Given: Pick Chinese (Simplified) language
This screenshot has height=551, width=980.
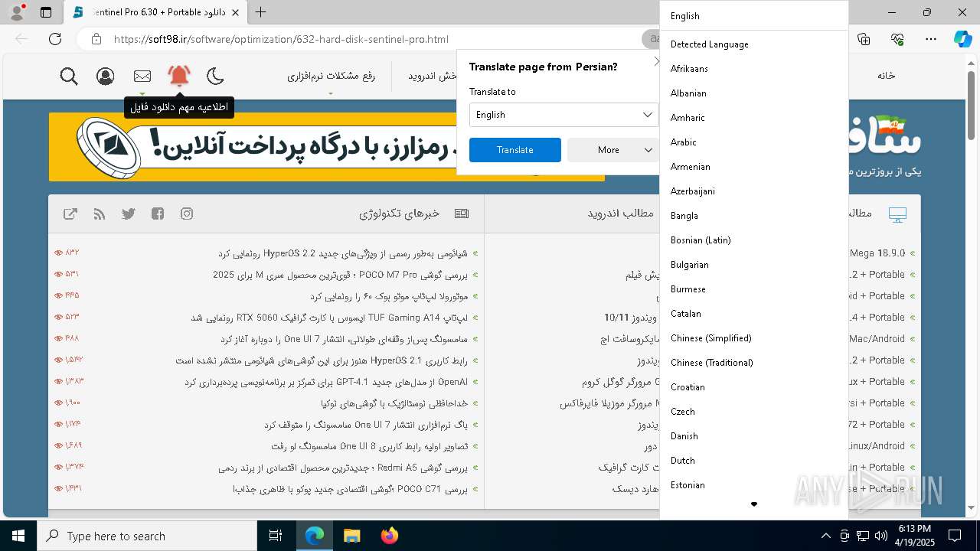Looking at the screenshot, I should [x=754, y=338].
